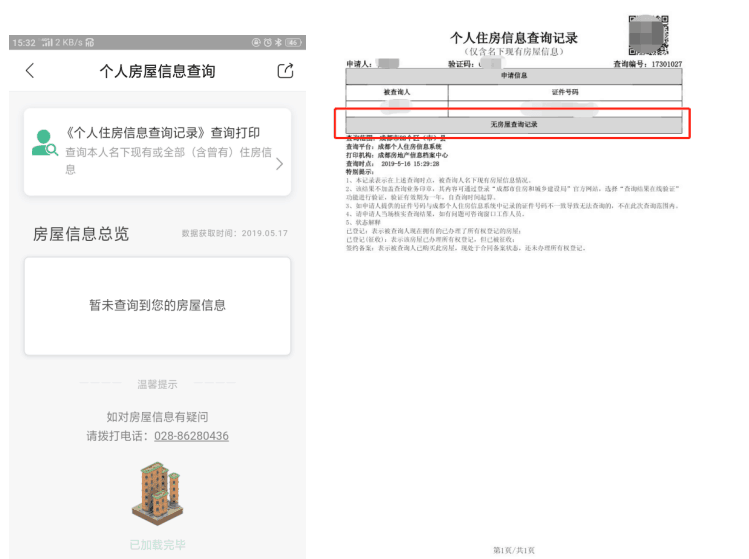Tap the alarm clock status icon
The image size is (749, 559).
tap(268, 43)
